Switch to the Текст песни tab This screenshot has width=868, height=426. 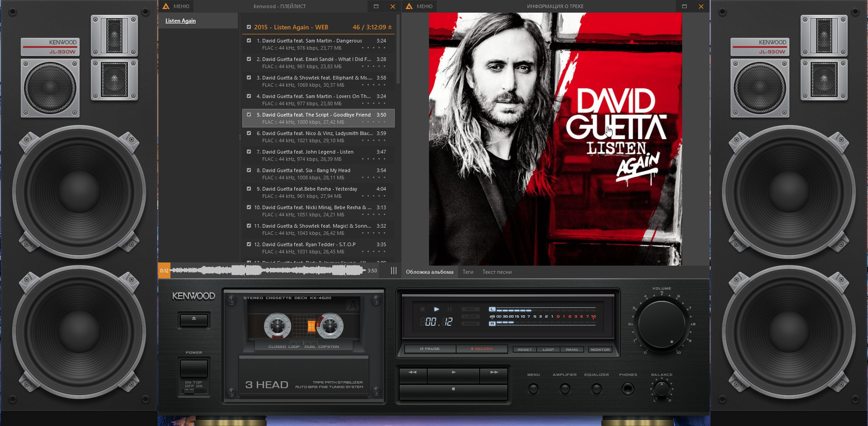click(497, 272)
